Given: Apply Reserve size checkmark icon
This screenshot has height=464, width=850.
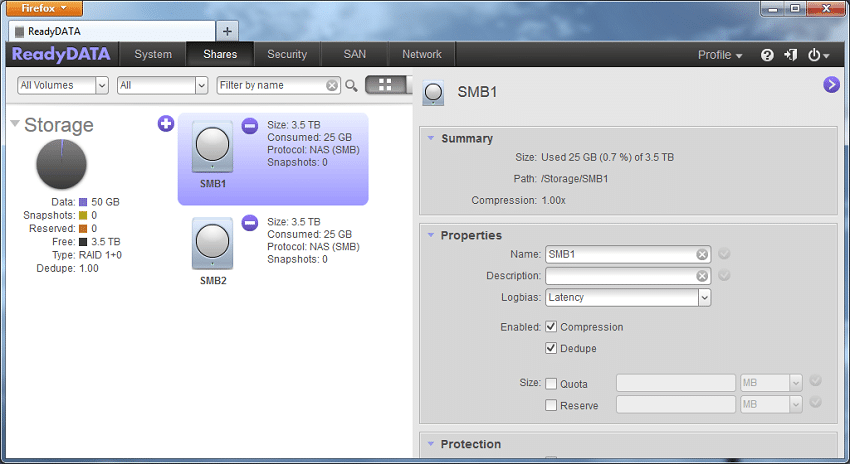Looking at the screenshot, I should click(815, 402).
